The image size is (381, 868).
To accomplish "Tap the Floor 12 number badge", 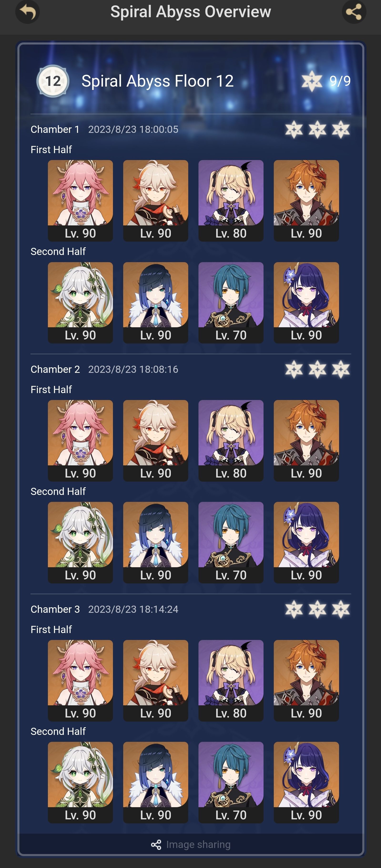I will [53, 81].
